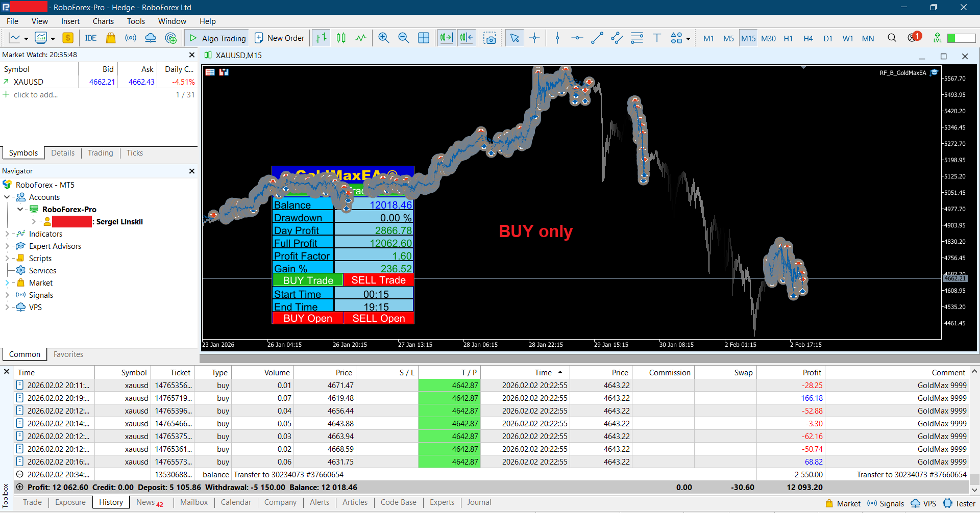
Task: Draw a horizontal line on the chart
Action: (577, 38)
